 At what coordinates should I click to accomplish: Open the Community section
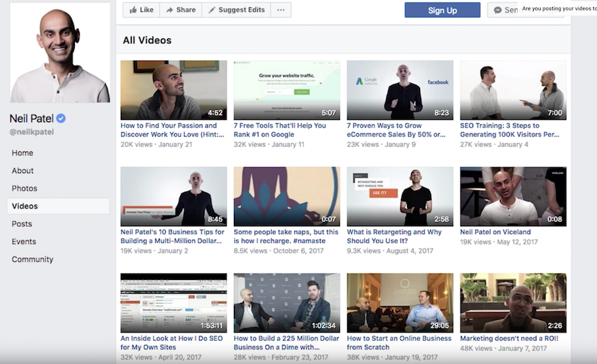pyautogui.click(x=32, y=260)
